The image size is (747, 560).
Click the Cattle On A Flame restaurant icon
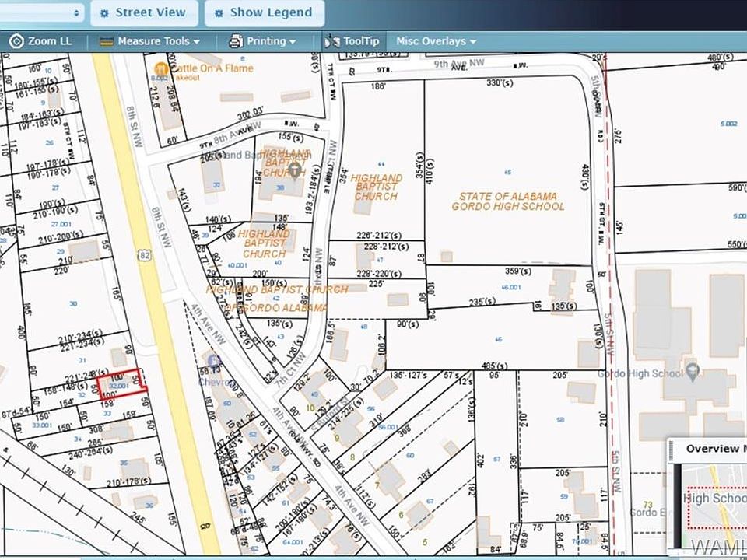point(161,69)
